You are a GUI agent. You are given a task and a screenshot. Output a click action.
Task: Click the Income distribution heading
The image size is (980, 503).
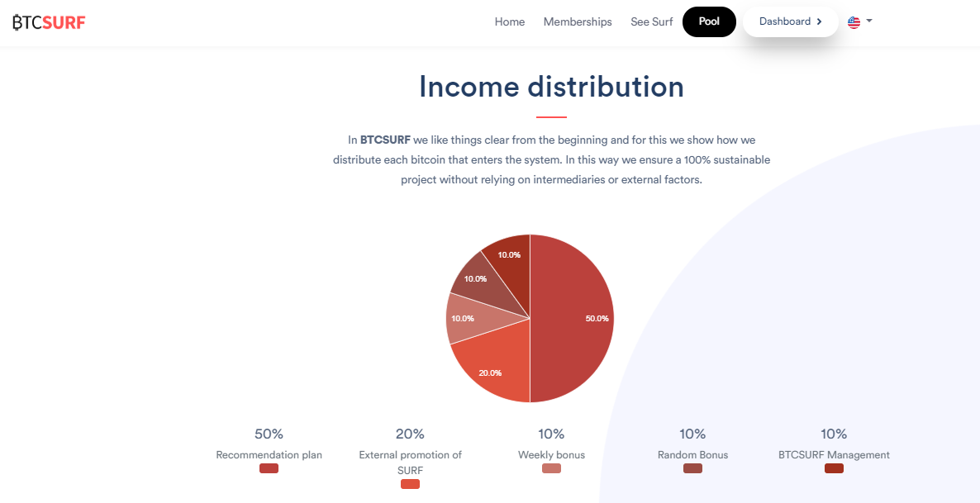(x=551, y=86)
